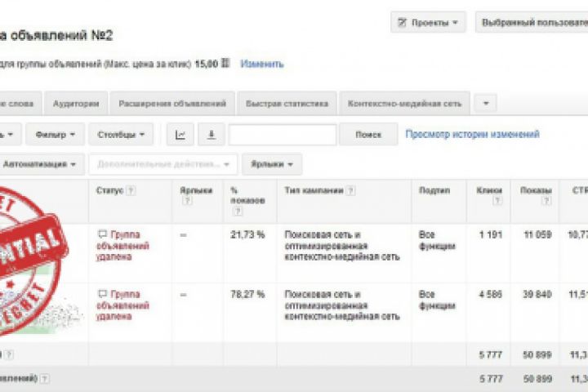Click status bubble icon in 78,27 % row
Screen dimensions: 588x392
[102, 294]
